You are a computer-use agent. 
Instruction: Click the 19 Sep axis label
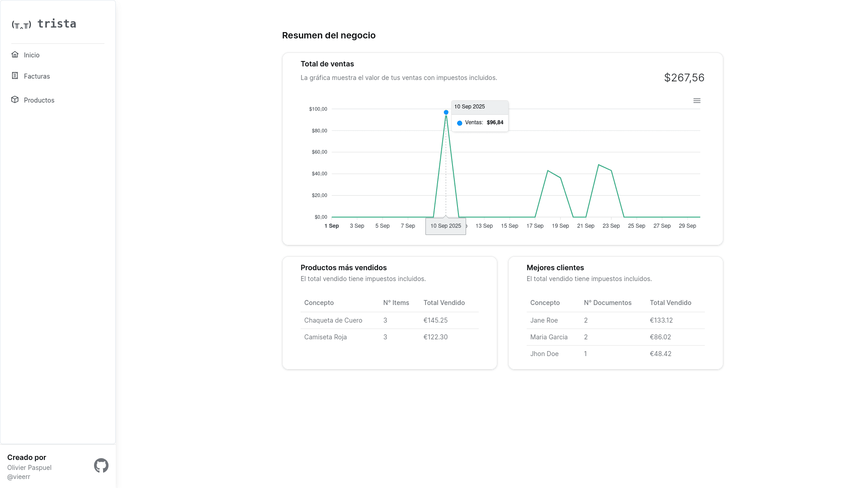pos(560,226)
